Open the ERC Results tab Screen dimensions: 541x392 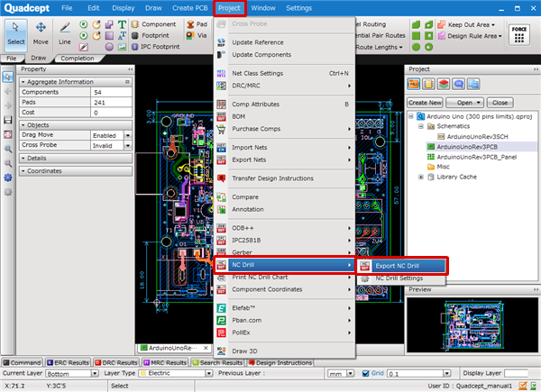69,362
